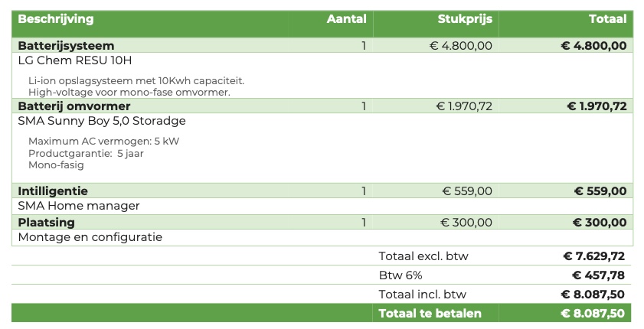Click the Plaatsing row title

pyautogui.click(x=47, y=223)
